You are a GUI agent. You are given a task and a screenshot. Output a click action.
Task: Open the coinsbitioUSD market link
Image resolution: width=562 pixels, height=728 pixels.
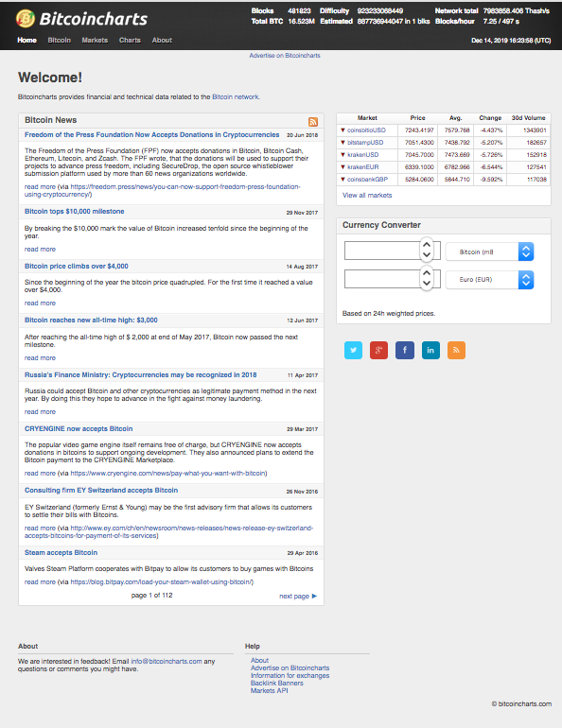(x=366, y=130)
